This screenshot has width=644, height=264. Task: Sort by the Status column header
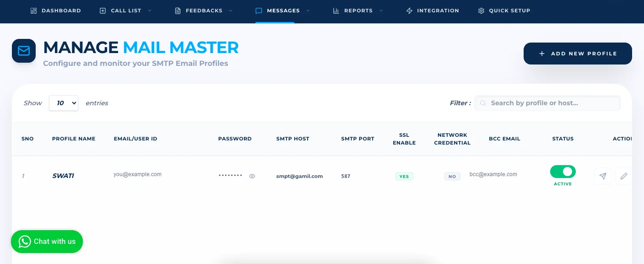pos(563,139)
